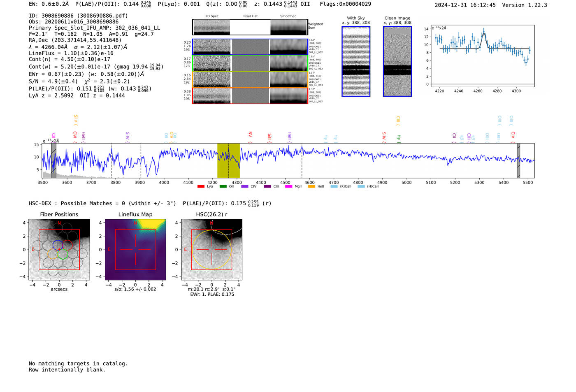The image size is (576, 392).
Task: Click the CIV purple legend swatch
Action: coord(245,186)
